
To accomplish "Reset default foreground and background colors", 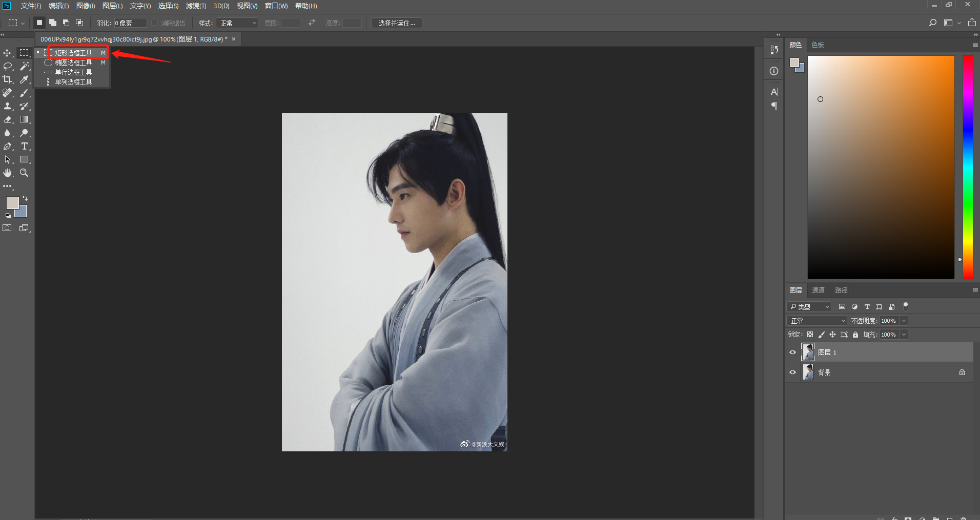I will pos(8,216).
